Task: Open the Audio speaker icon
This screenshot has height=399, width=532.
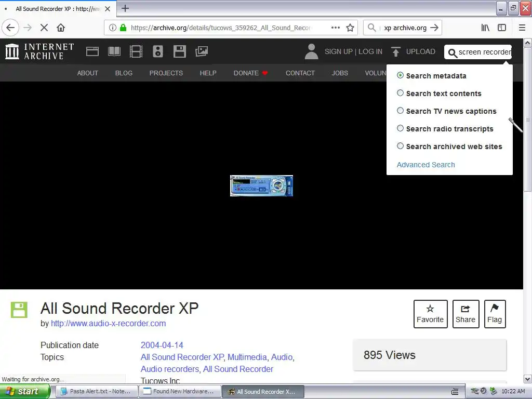Action: [x=158, y=51]
